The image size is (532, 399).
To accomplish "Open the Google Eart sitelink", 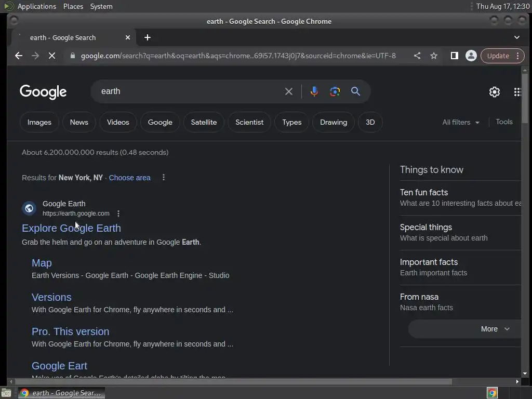I will (x=59, y=366).
